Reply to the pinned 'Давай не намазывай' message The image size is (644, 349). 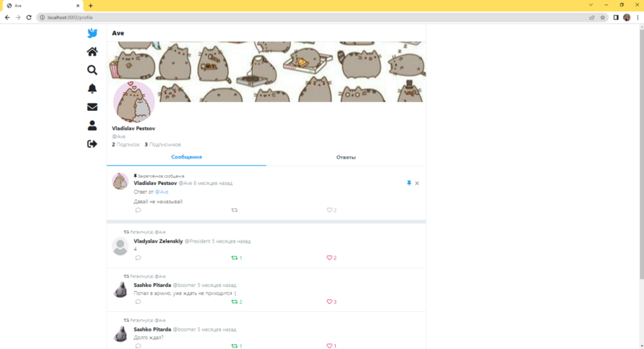(x=138, y=210)
